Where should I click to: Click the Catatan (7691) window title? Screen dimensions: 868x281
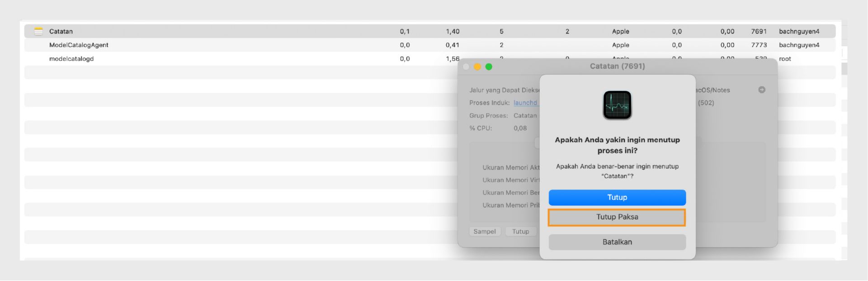pos(617,66)
